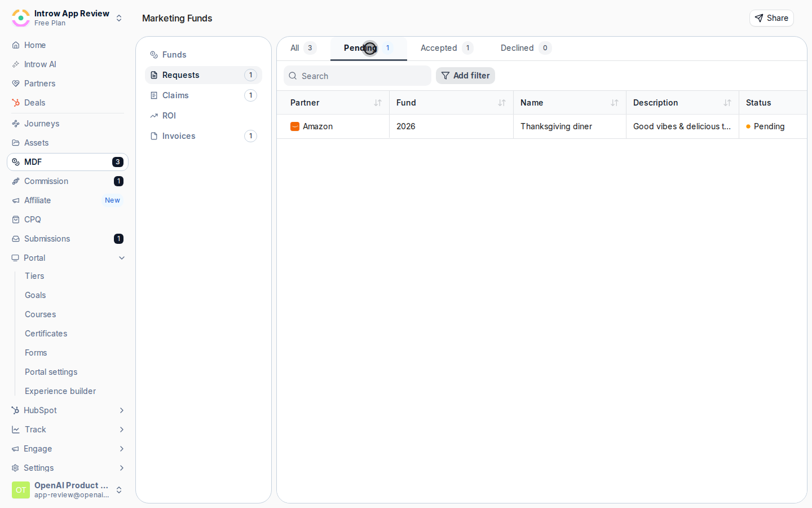Image resolution: width=812 pixels, height=508 pixels.
Task: Expand the Engage section chevron
Action: [x=122, y=449]
